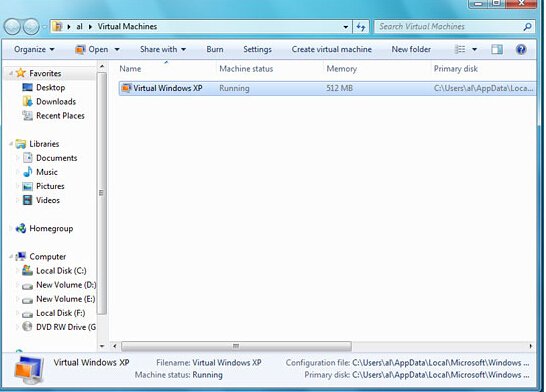
Task: Click the Recent Places icon
Action: 27,116
